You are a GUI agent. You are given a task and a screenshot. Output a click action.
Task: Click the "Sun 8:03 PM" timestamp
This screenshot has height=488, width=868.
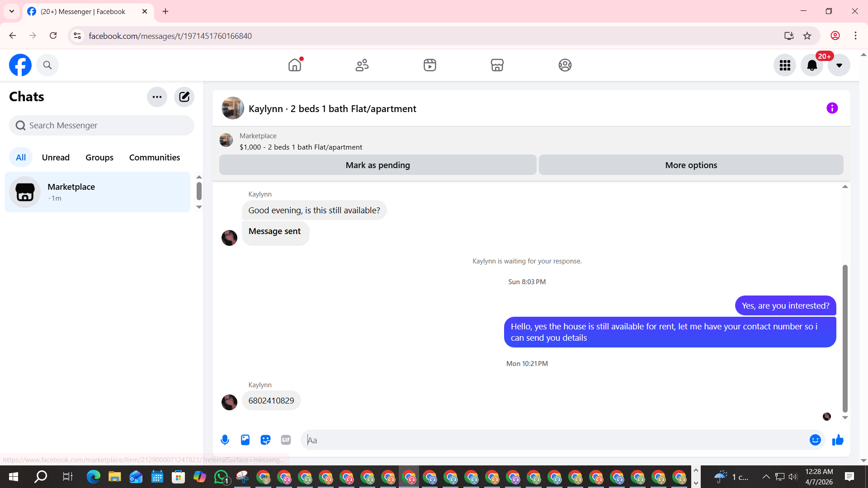[x=527, y=282]
